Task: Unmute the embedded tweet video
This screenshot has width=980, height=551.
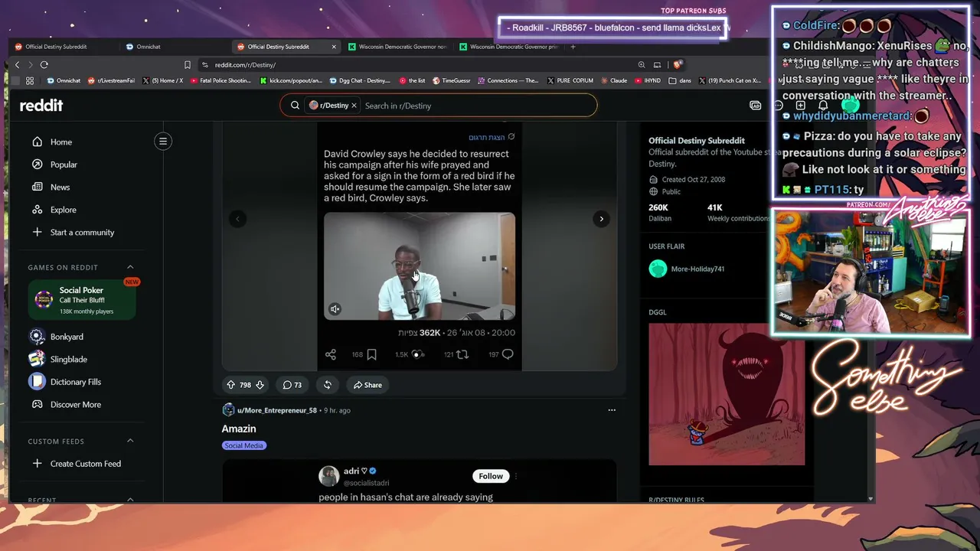Action: (335, 309)
